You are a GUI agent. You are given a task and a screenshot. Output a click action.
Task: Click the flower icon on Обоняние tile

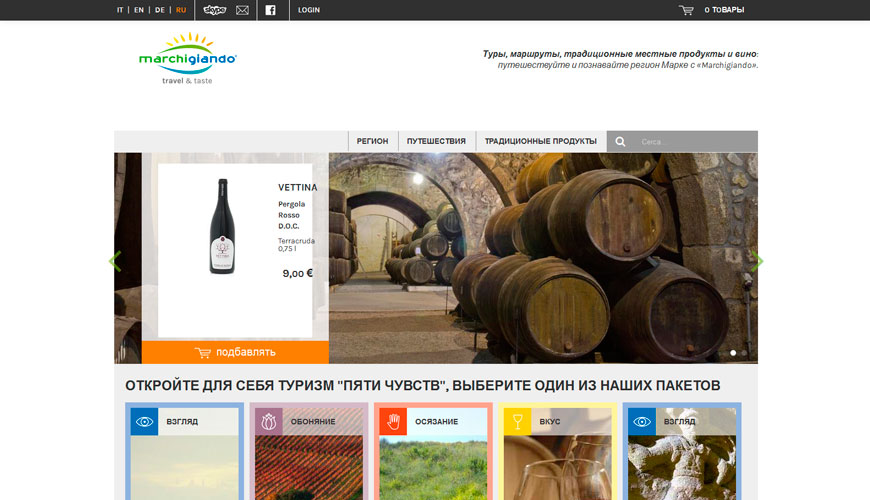pyautogui.click(x=268, y=421)
